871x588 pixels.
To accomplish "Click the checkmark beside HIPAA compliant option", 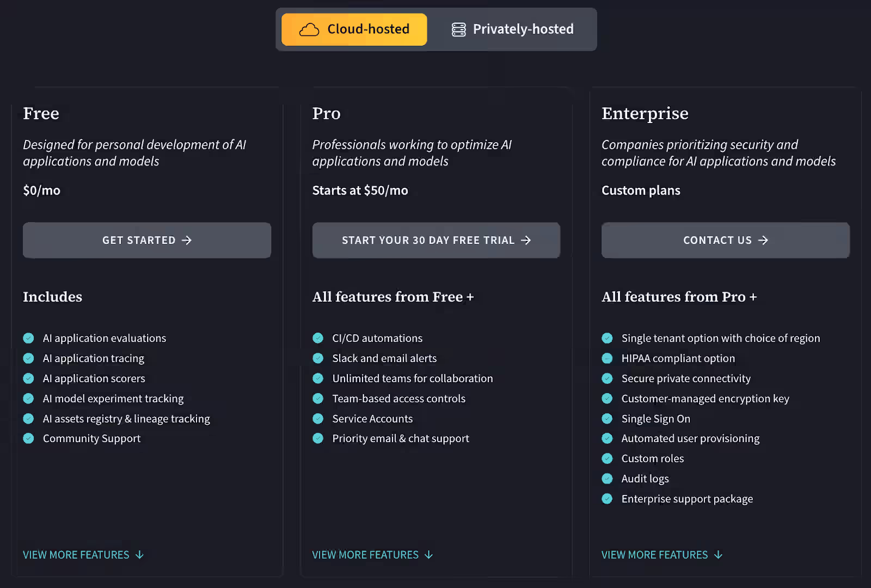I will (x=607, y=358).
